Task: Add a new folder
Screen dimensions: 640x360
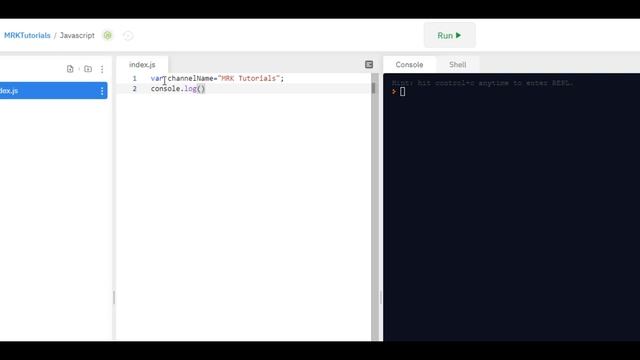Action: point(88,69)
